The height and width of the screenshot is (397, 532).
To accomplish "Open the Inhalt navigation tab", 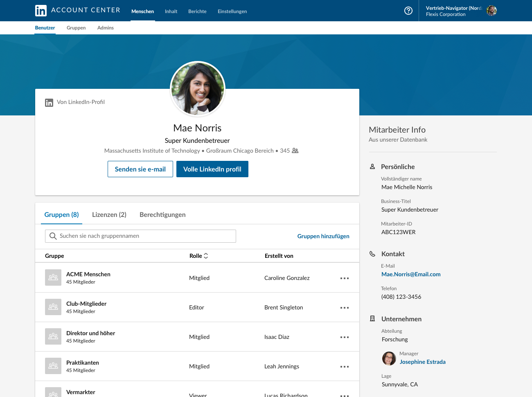I will (x=171, y=11).
